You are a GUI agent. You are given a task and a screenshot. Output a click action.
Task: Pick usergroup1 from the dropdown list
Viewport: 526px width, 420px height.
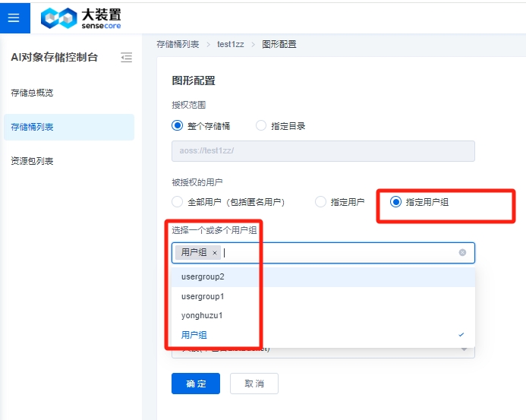[203, 296]
